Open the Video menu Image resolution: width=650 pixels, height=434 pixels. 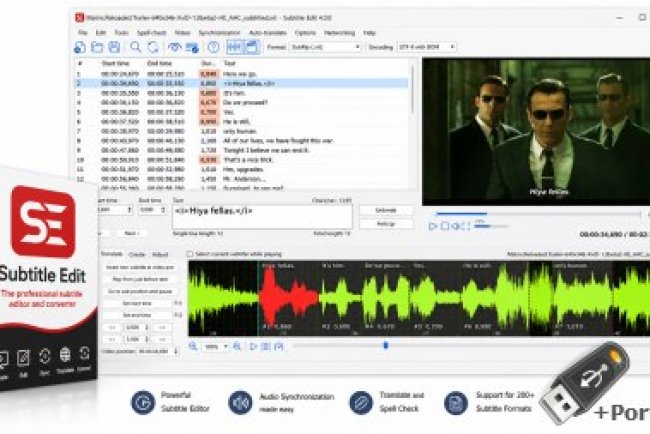(x=182, y=33)
